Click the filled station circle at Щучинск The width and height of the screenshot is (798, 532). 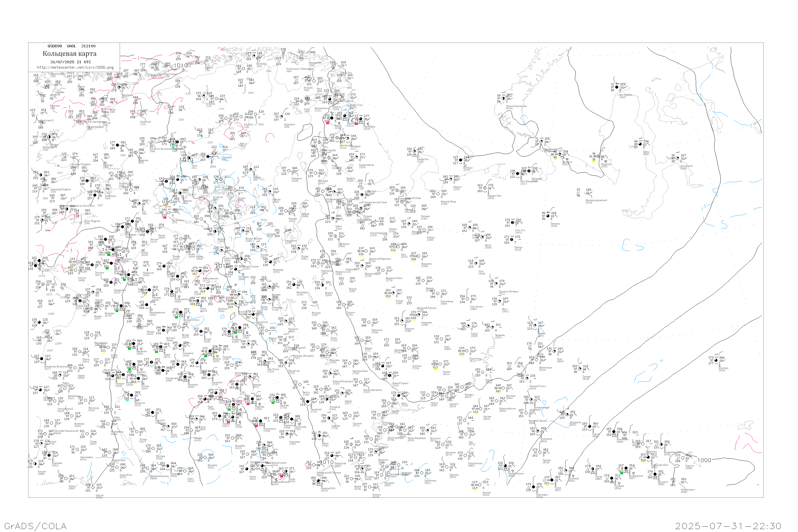coord(655,475)
